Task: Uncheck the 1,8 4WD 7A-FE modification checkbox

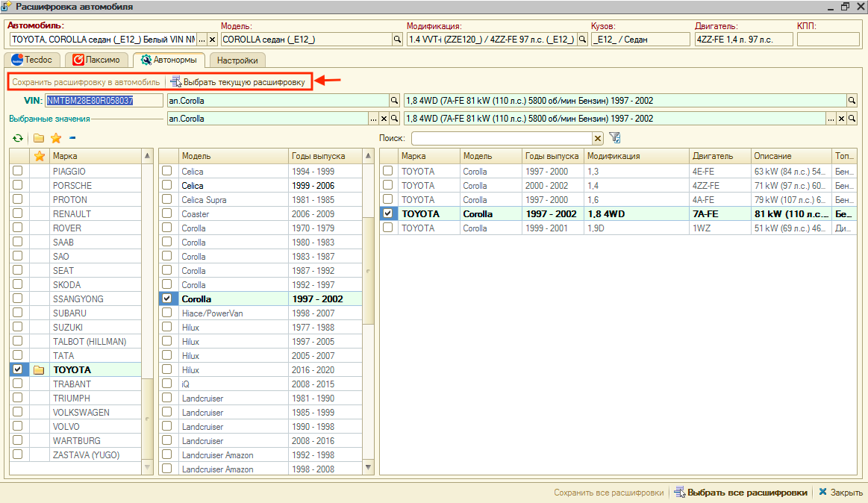Action: tap(387, 213)
